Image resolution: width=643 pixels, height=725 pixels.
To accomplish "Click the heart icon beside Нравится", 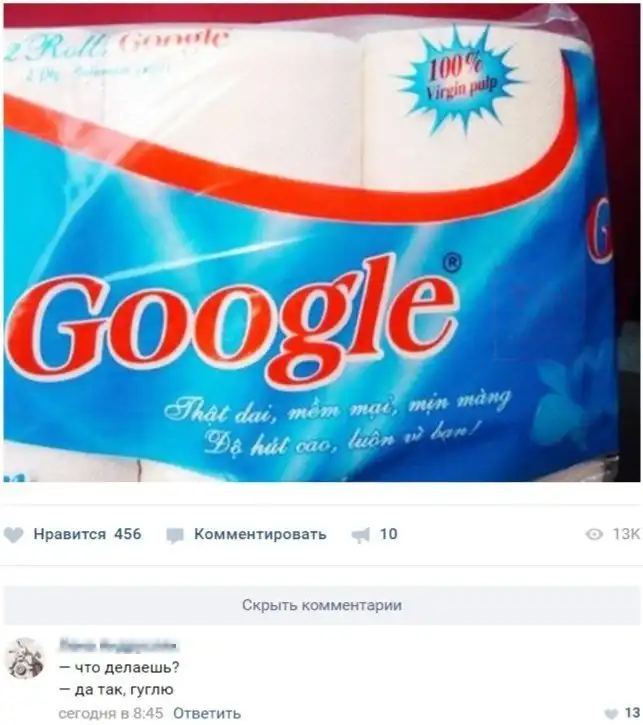I will point(13,535).
